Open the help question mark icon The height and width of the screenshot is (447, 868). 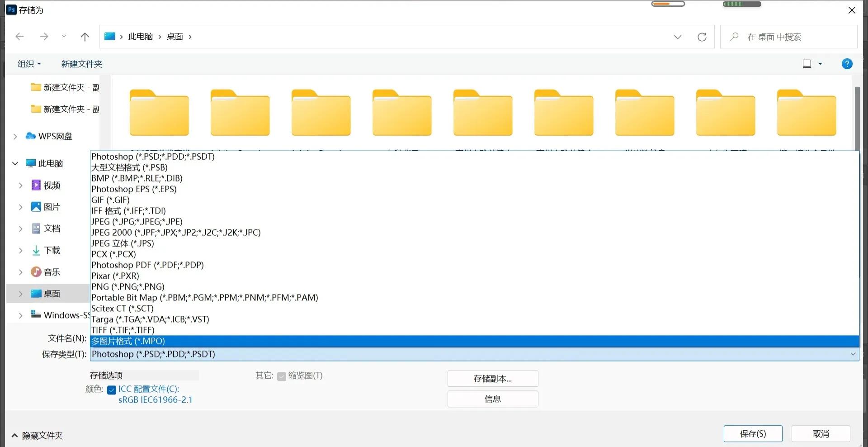point(847,63)
